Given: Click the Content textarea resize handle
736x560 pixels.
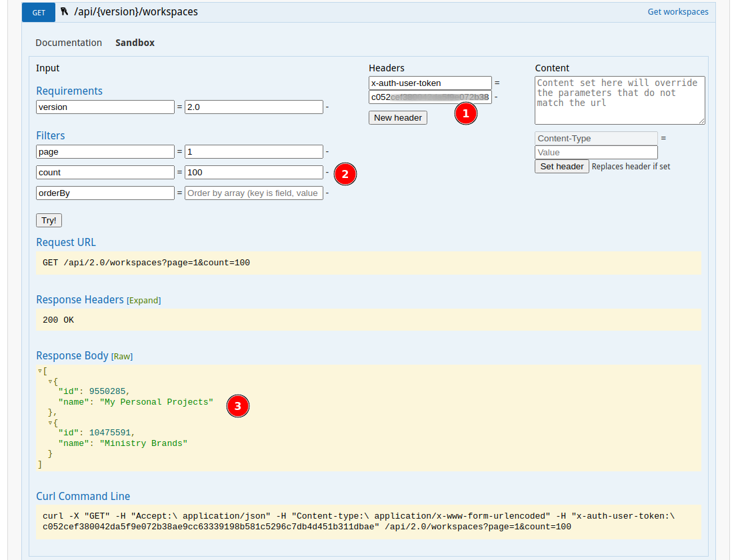Looking at the screenshot, I should (x=702, y=121).
